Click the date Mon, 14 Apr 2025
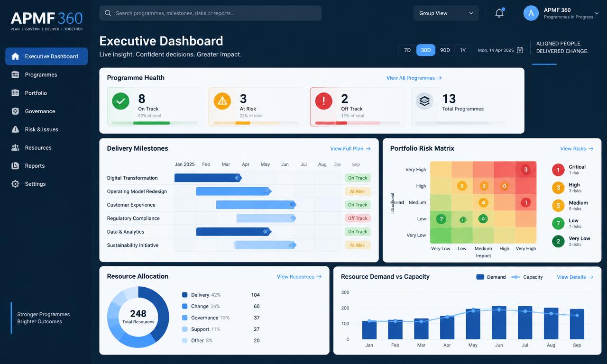607x364 pixels. pyautogui.click(x=496, y=50)
